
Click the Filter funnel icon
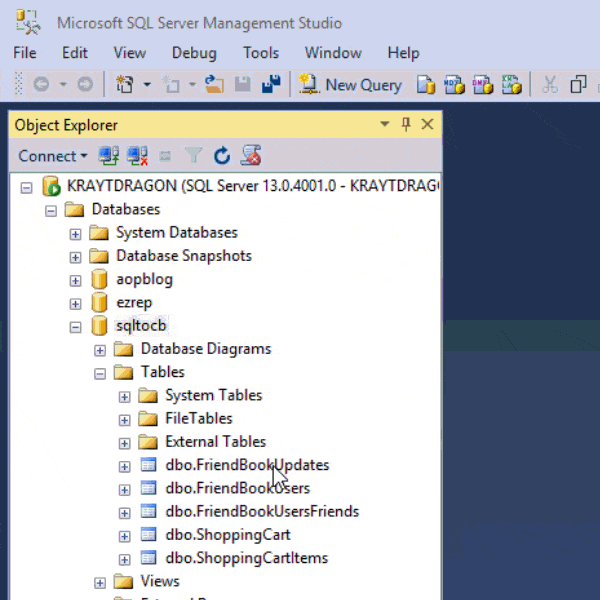[x=194, y=156]
